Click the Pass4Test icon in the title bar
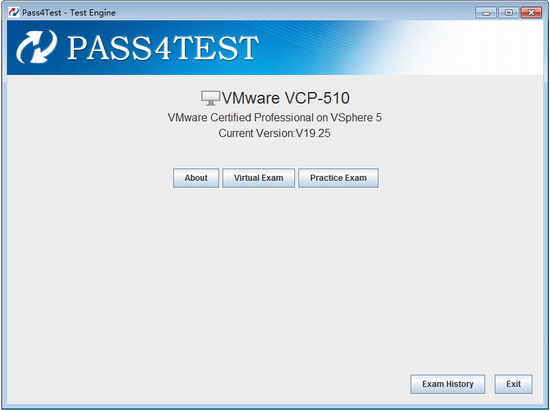 pyautogui.click(x=14, y=12)
